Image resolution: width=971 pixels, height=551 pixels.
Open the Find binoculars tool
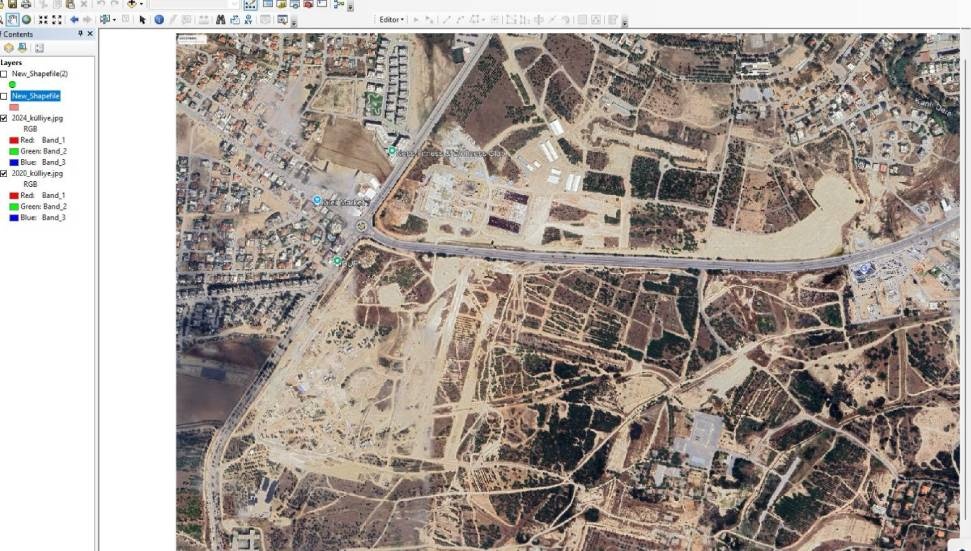pyautogui.click(x=220, y=19)
